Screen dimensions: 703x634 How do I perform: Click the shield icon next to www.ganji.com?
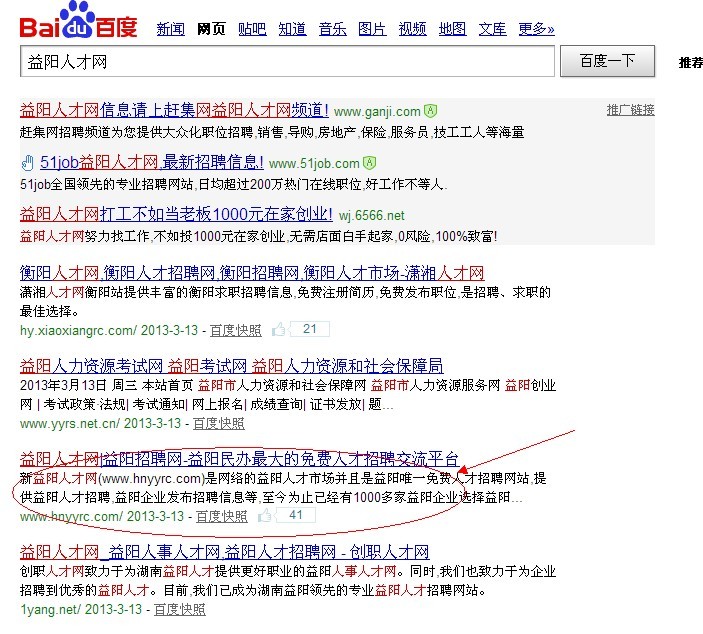coord(430,111)
